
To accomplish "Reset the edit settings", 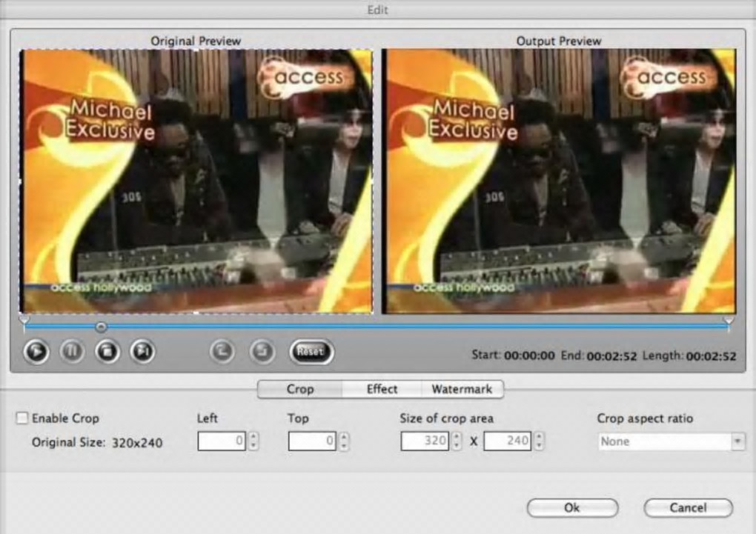I will [311, 351].
